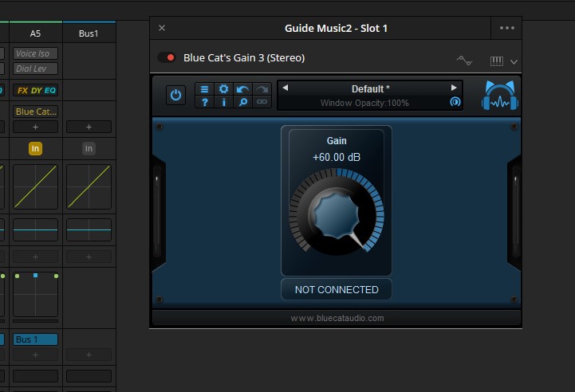The image size is (575, 392).
Task: Select the previous preset arrow
Action: tap(286, 88)
